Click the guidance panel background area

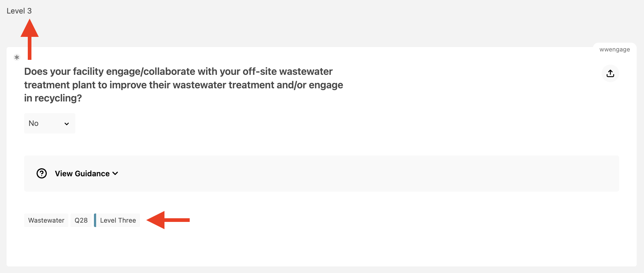[365, 174]
